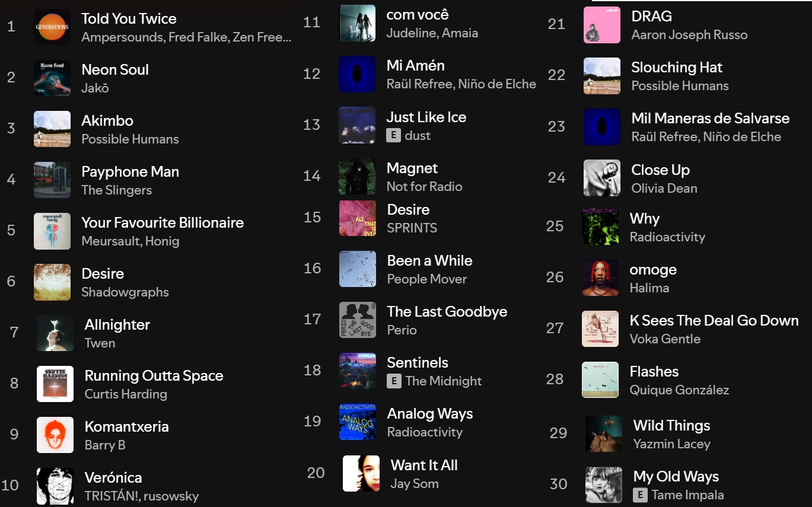Click the explicit badge next to dust
This screenshot has height=507, width=812.
393,135
